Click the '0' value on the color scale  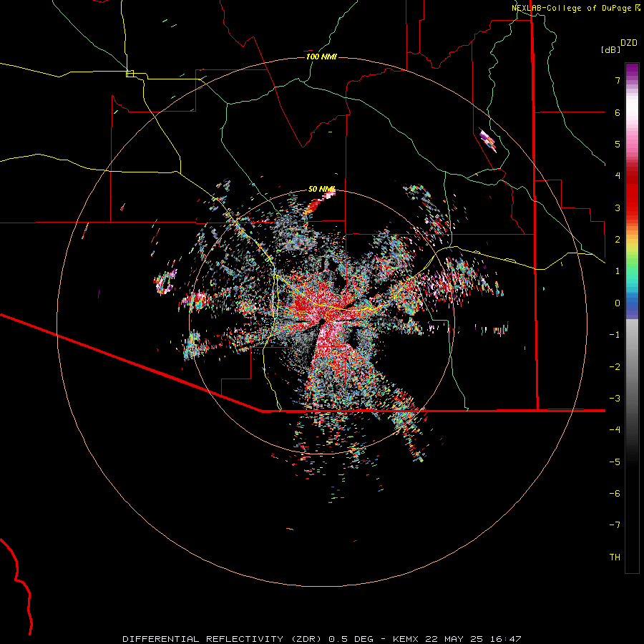[618, 303]
